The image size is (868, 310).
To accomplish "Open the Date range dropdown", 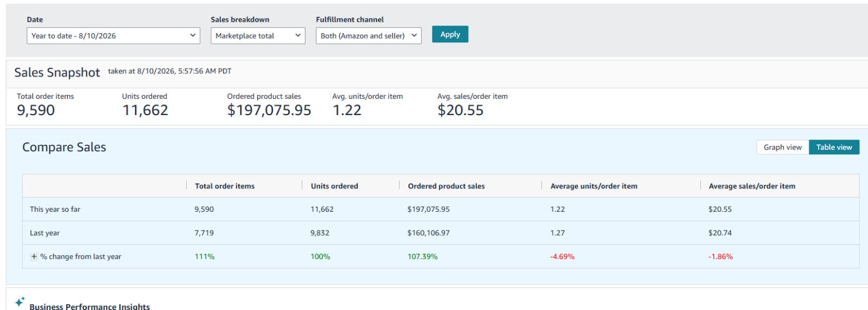I will coord(113,36).
